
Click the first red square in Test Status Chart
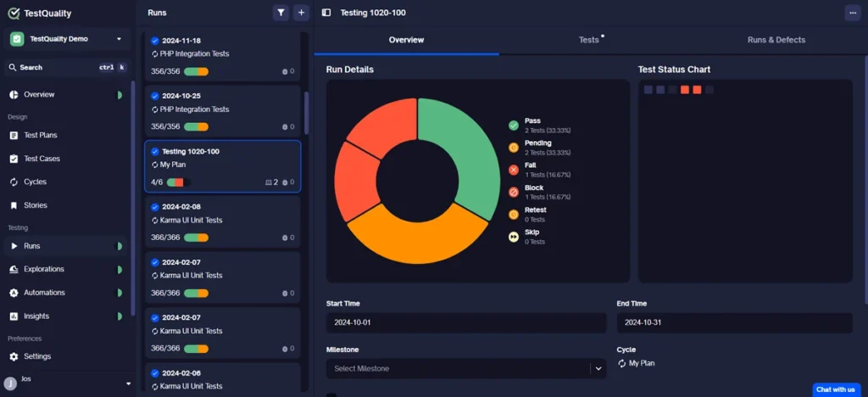click(x=685, y=90)
